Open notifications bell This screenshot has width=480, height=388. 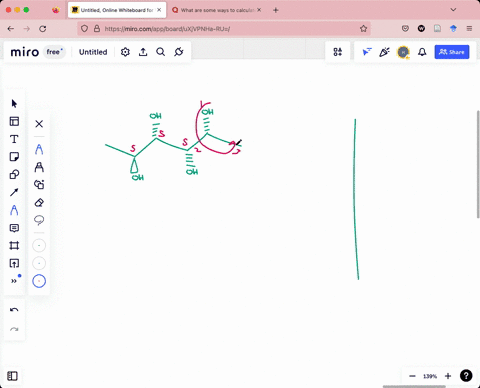pos(422,52)
